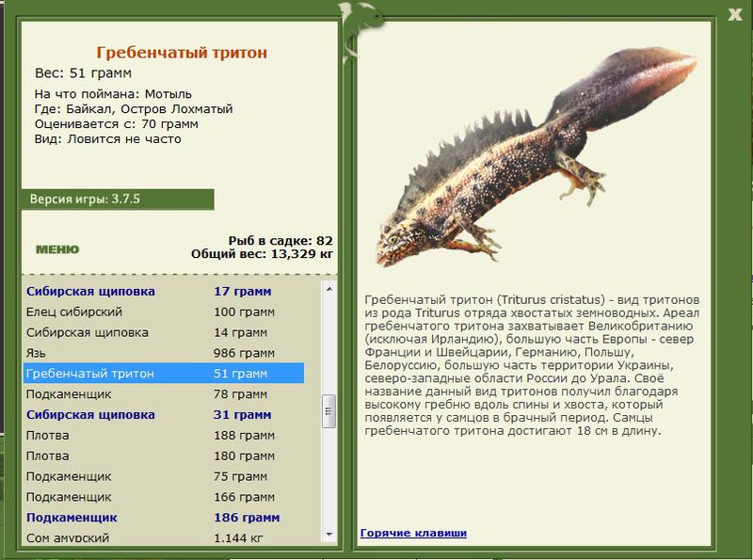
Task: Click Вид: Ловится не часто line
Action: pyautogui.click(x=107, y=138)
